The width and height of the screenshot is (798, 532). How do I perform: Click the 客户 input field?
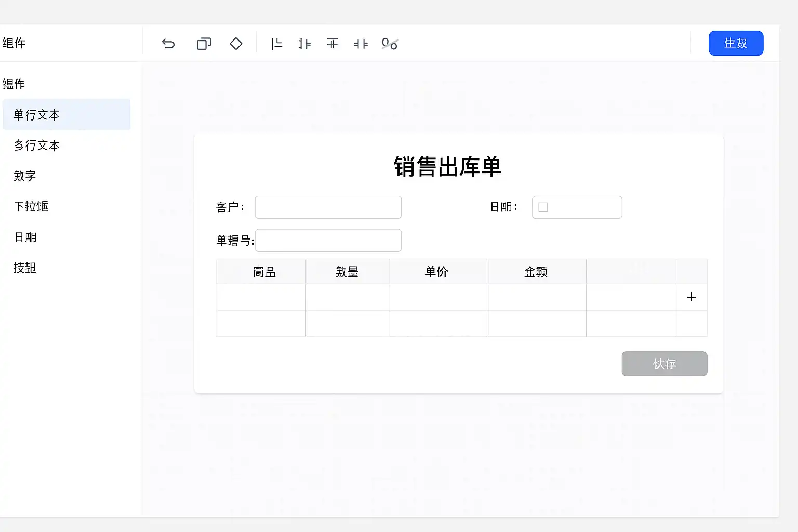point(328,207)
